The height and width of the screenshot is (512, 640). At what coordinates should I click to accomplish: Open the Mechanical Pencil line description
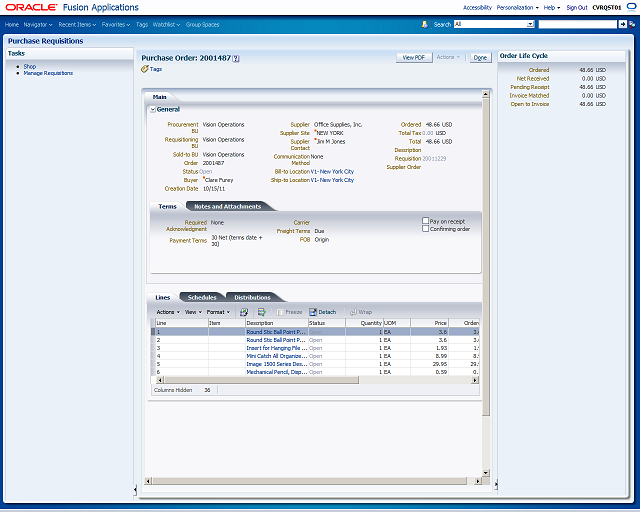click(x=276, y=372)
